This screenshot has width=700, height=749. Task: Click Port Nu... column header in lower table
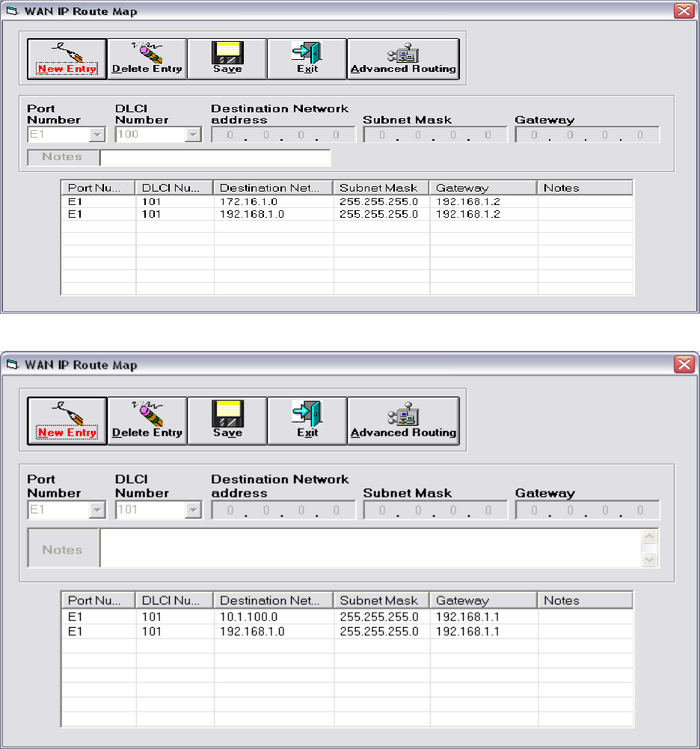[x=99, y=600]
